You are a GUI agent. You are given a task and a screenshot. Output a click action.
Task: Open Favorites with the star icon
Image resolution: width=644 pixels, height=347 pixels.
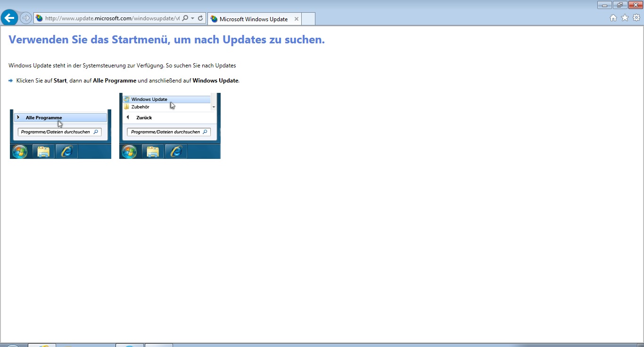[x=625, y=18]
